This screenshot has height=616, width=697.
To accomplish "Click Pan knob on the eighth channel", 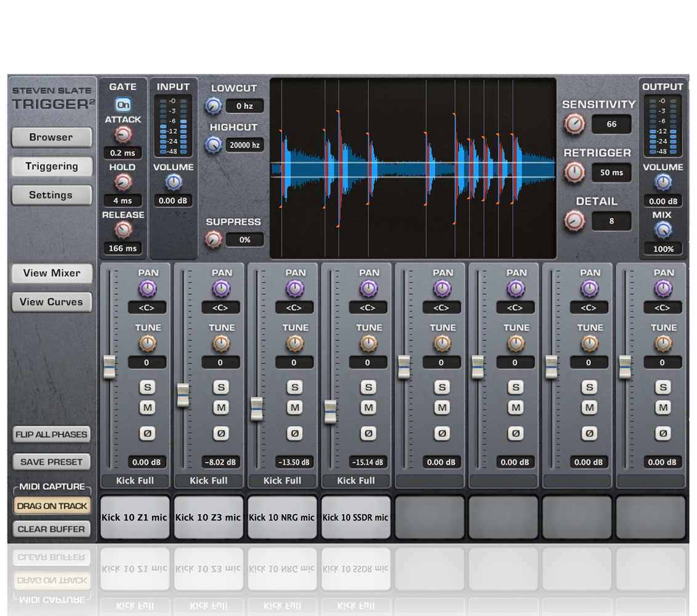I will click(x=663, y=289).
